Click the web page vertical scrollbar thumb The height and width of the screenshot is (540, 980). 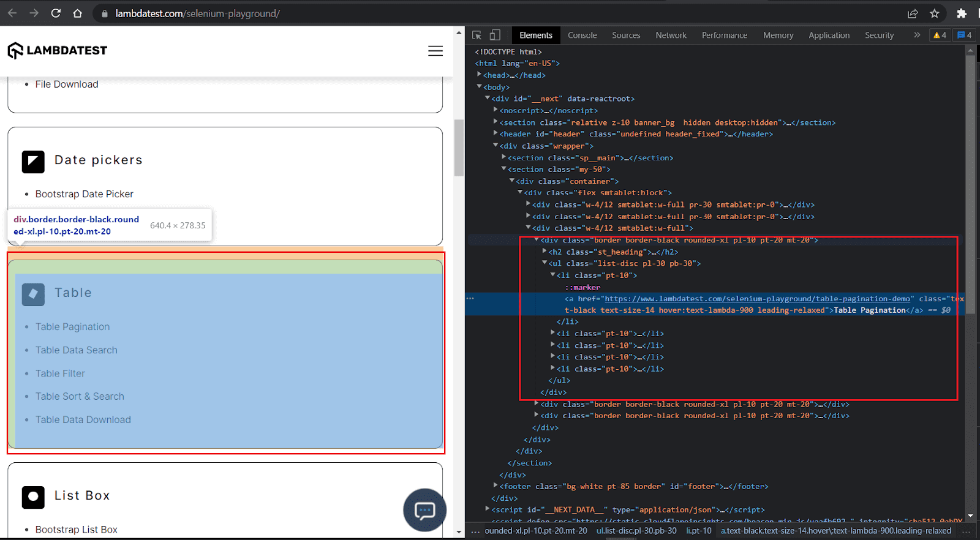point(459,148)
